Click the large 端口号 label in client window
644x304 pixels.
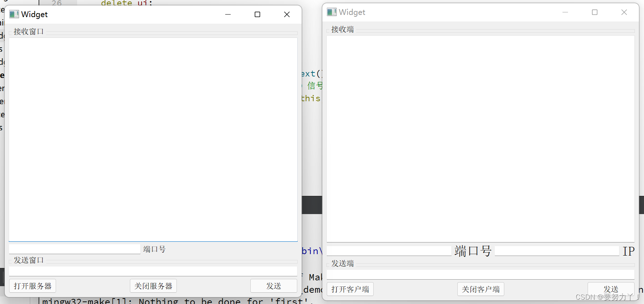[x=473, y=251]
